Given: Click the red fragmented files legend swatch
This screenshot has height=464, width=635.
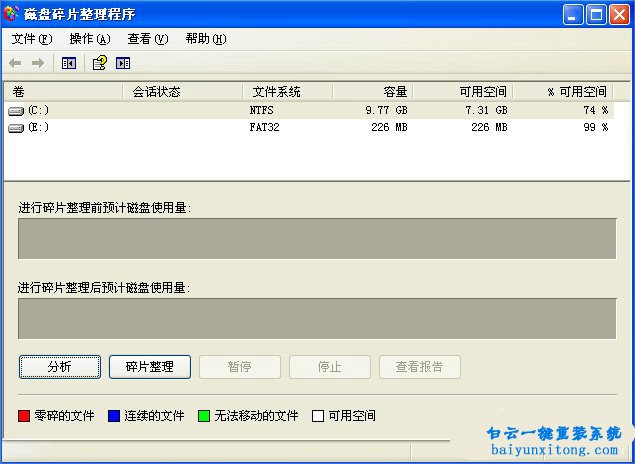Looking at the screenshot, I should pos(25,416).
